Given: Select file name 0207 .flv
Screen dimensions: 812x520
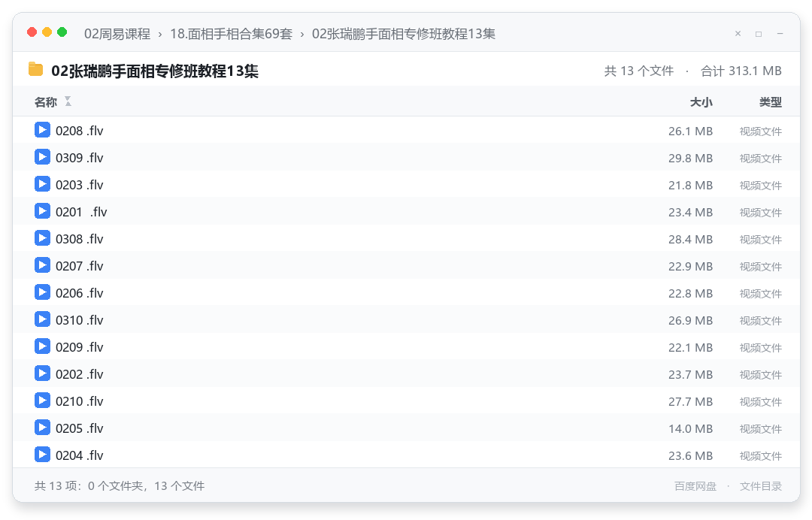Looking at the screenshot, I should pos(79,266).
